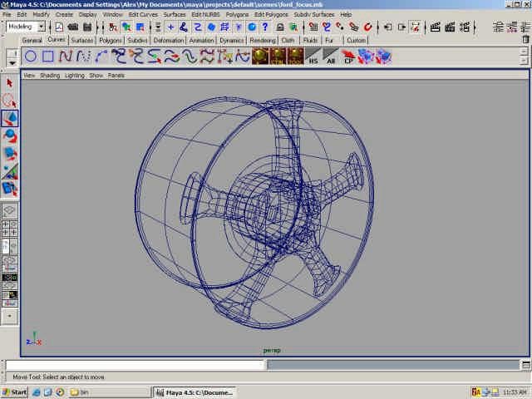Expand the viewport Shading menu
Viewport: 532px width, 399px height.
50,75
